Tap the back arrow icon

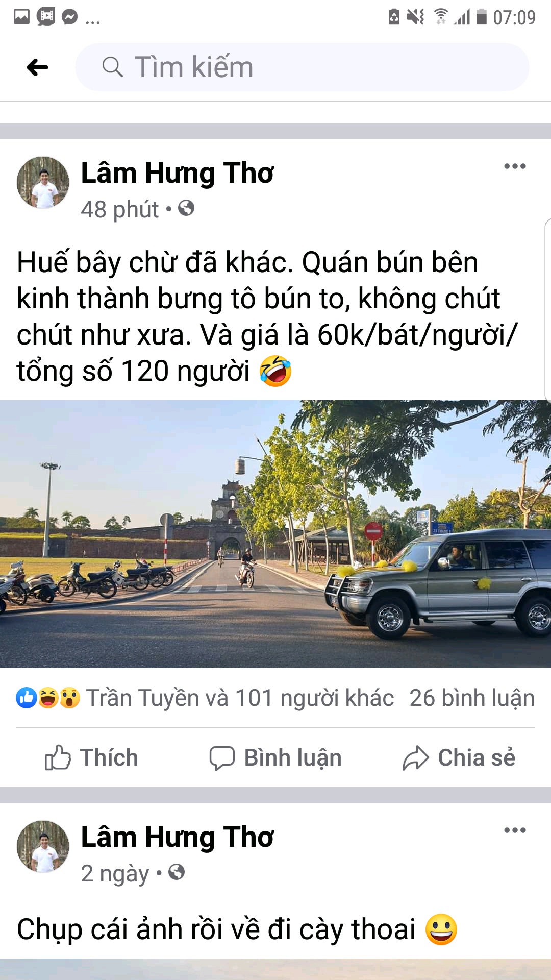(37, 67)
